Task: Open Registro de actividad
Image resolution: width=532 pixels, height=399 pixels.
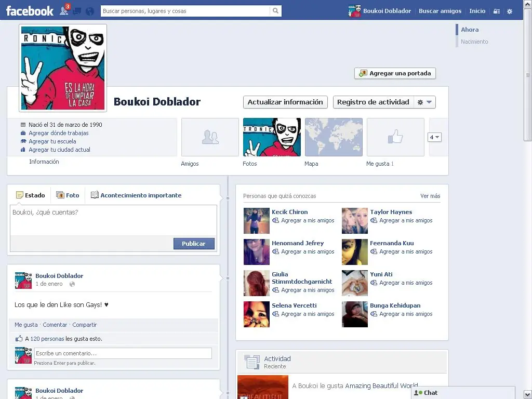Action: coord(373,102)
